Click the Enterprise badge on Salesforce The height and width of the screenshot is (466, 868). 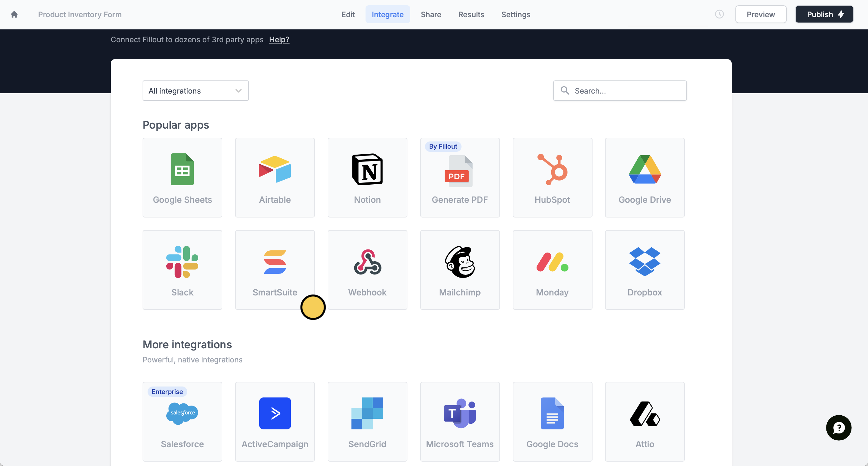pos(167,392)
